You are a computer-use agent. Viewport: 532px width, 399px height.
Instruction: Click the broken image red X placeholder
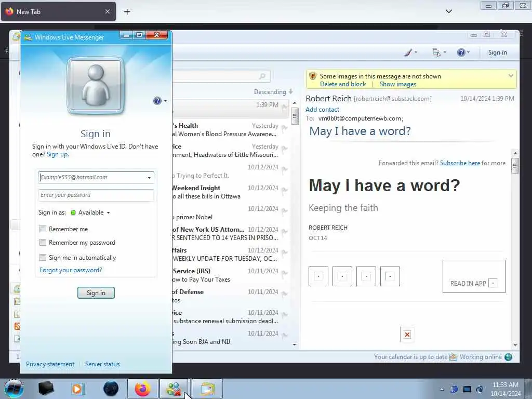pos(407,335)
